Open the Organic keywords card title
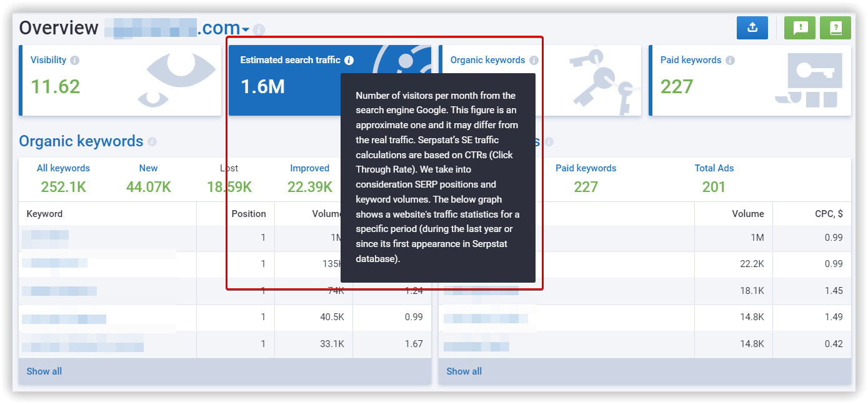The width and height of the screenshot is (868, 404). pos(487,60)
